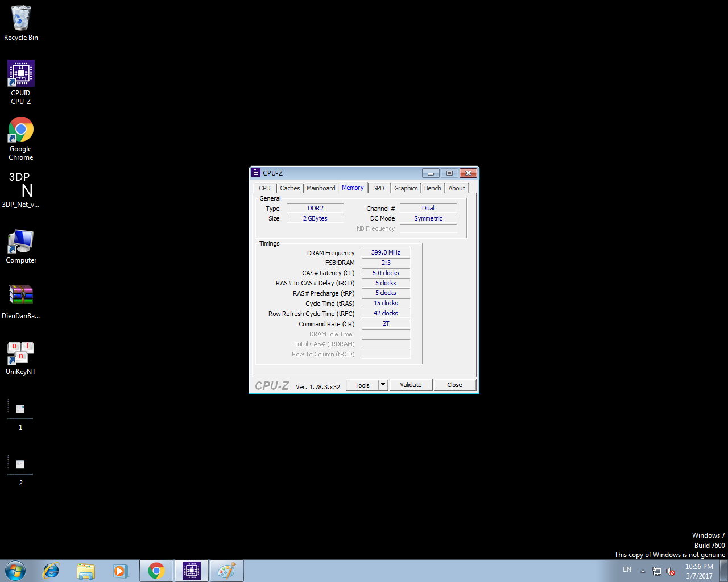Screen dimensions: 728x582
Task: Click the Show desktop strip
Action: (x=723, y=571)
